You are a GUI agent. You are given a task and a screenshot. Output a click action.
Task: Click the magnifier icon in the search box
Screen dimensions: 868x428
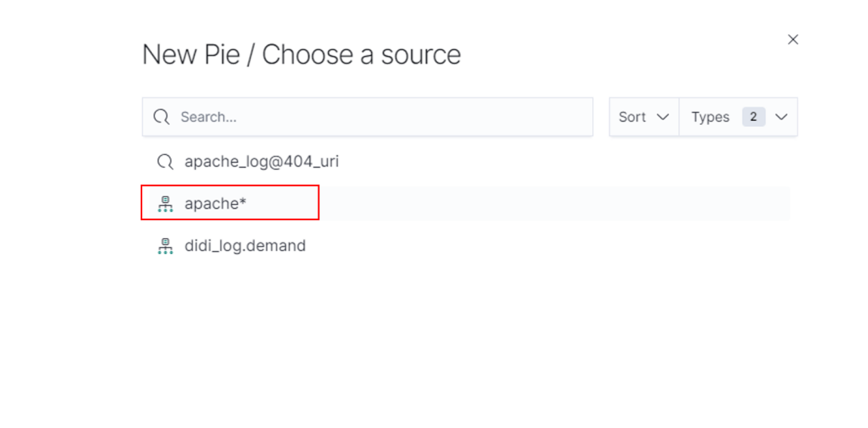coord(161,117)
